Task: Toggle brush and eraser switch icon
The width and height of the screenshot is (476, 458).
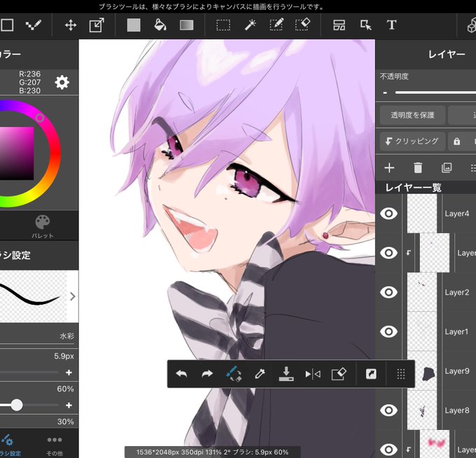Action: coord(234,373)
